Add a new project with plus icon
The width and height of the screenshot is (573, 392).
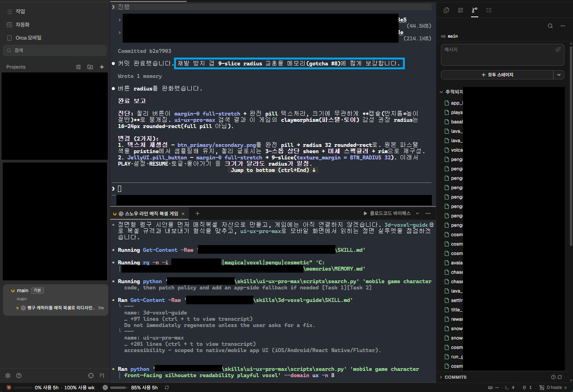point(102,67)
